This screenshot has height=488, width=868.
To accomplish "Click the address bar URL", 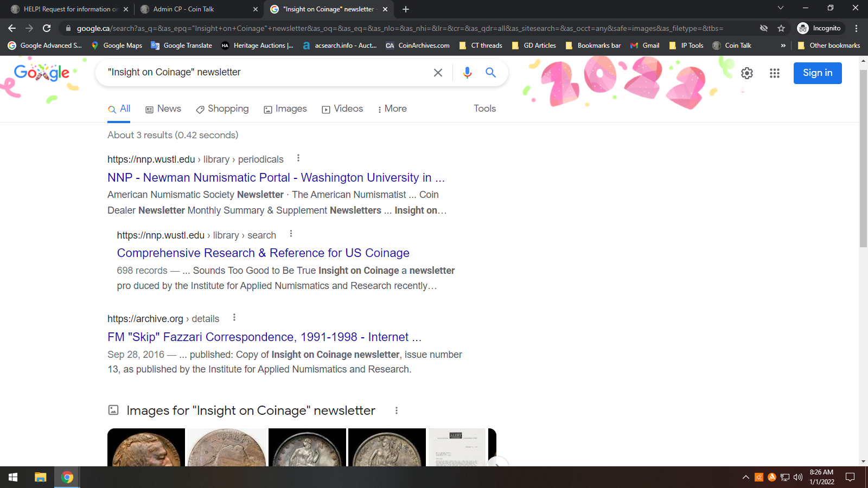I will pyautogui.click(x=400, y=28).
